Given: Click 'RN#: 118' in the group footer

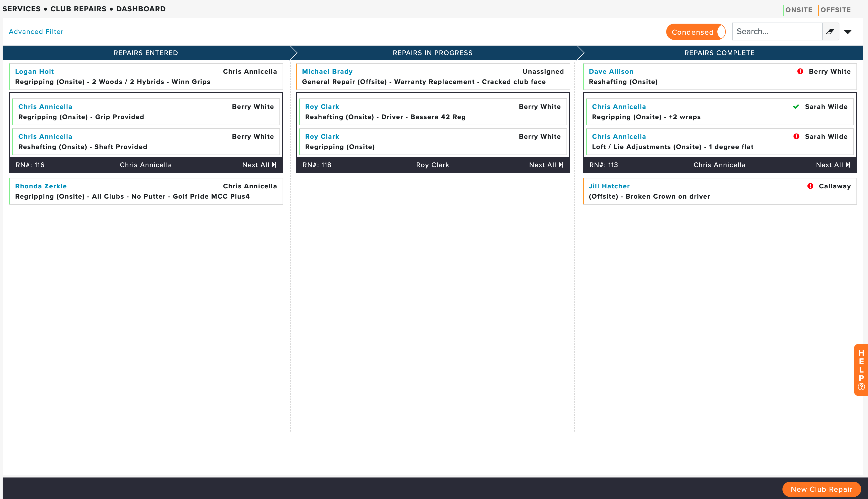Looking at the screenshot, I should pos(317,165).
